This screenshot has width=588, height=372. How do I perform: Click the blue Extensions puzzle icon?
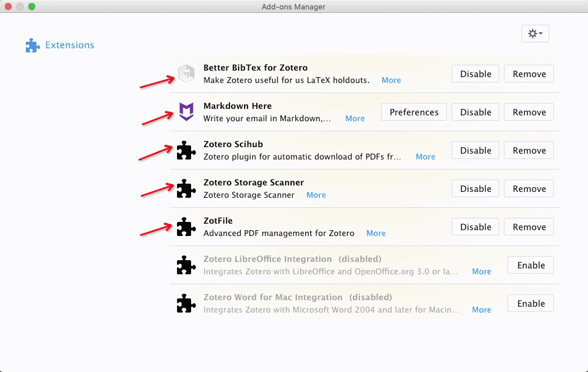[x=32, y=45]
